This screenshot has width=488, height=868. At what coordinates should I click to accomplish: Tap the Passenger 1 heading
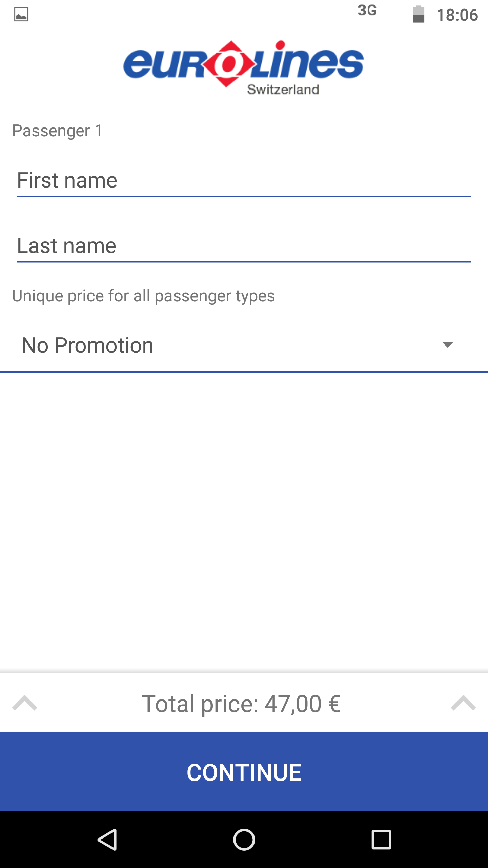coord(57,131)
